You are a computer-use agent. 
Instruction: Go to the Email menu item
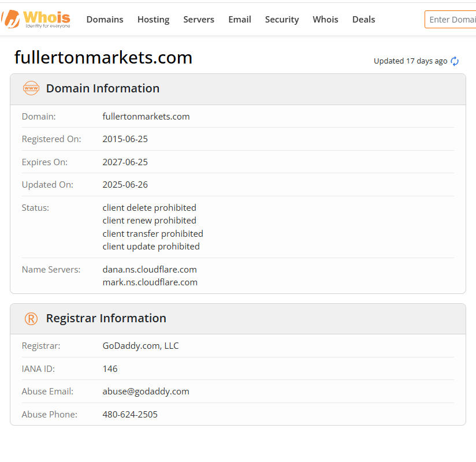239,20
